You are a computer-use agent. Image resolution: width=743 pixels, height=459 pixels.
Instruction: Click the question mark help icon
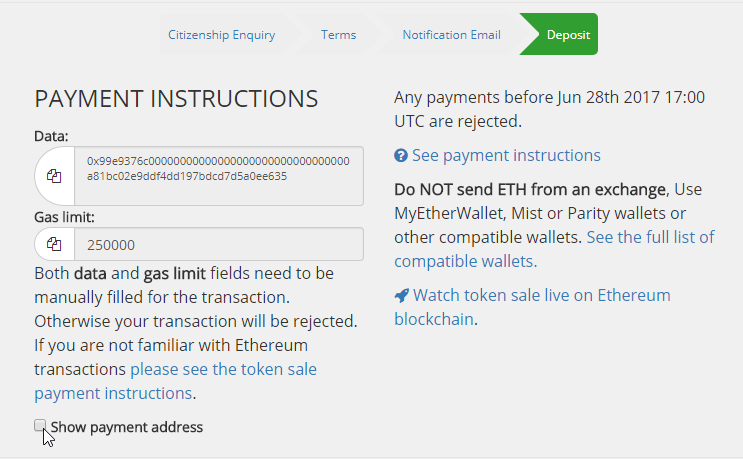(x=401, y=155)
